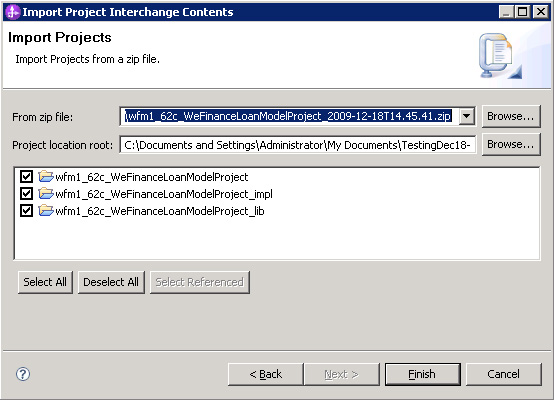554x400 pixels.
Task: Click folder icon of wfm1_62c_WeFinanceLoanModelProject_impl
Action: (46, 193)
